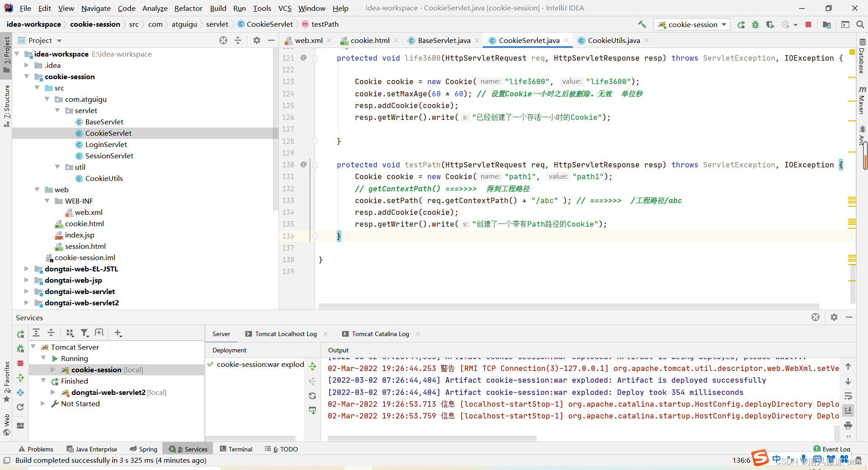Open the Navigate menu
The width and height of the screenshot is (868, 470).
click(96, 8)
